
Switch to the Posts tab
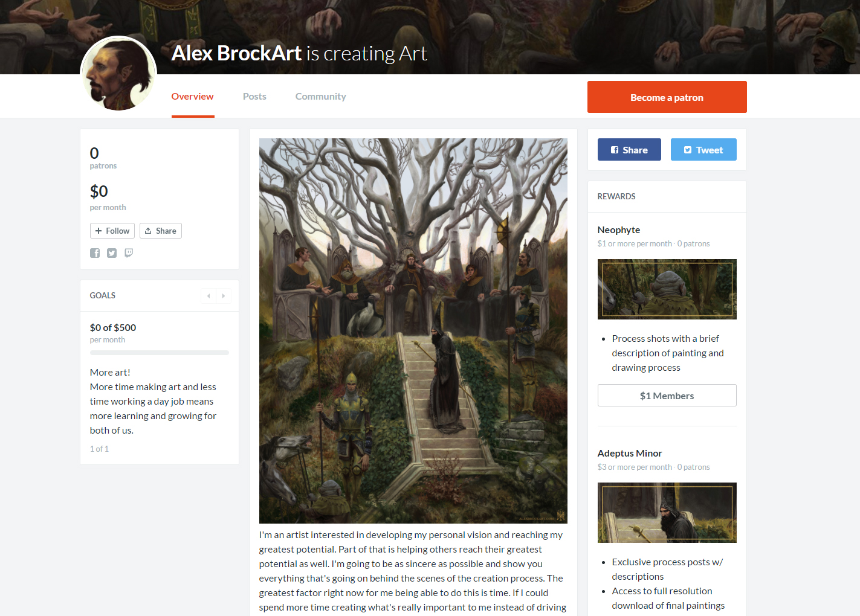(254, 97)
